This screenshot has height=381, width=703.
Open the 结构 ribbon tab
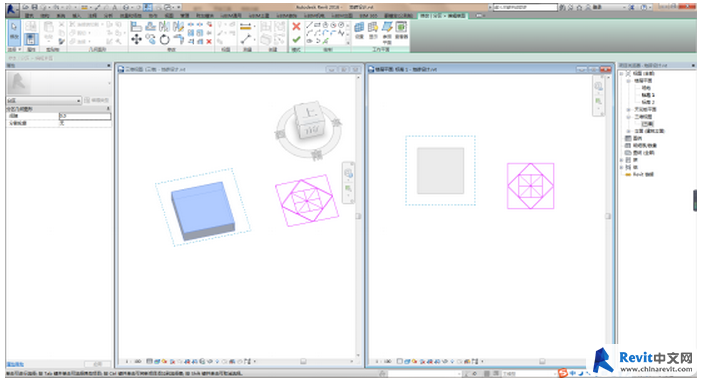pyautogui.click(x=45, y=16)
